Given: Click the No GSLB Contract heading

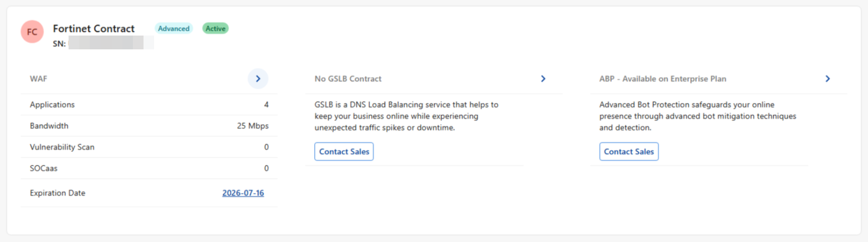Looking at the screenshot, I should (x=348, y=79).
